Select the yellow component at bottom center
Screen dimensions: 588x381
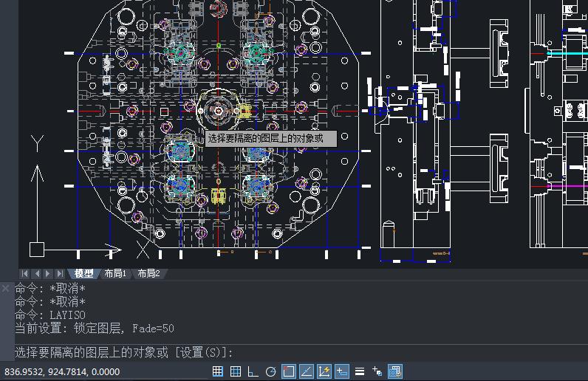[218, 196]
